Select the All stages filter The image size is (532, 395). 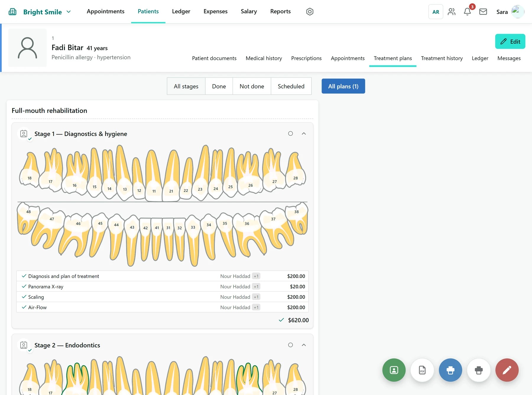coord(186,86)
